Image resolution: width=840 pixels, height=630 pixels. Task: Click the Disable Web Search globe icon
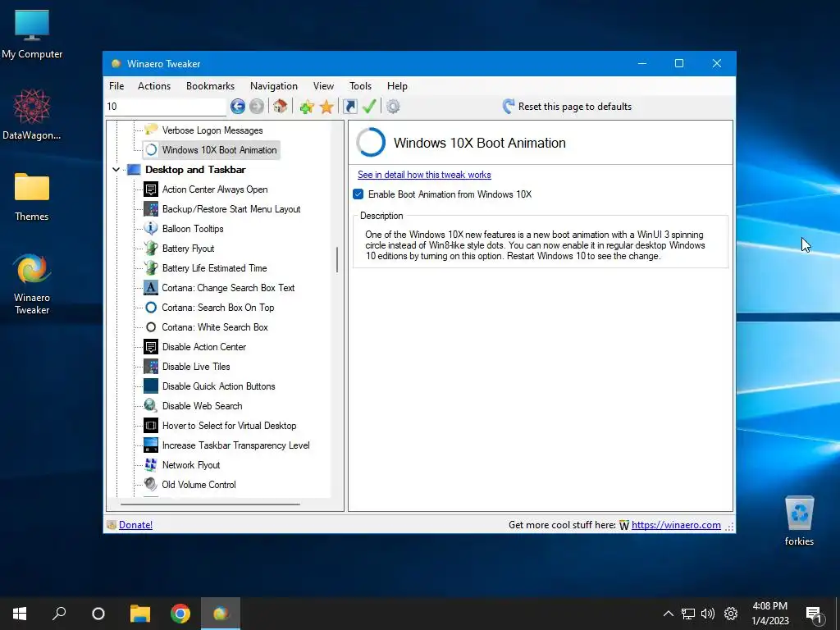(x=151, y=405)
